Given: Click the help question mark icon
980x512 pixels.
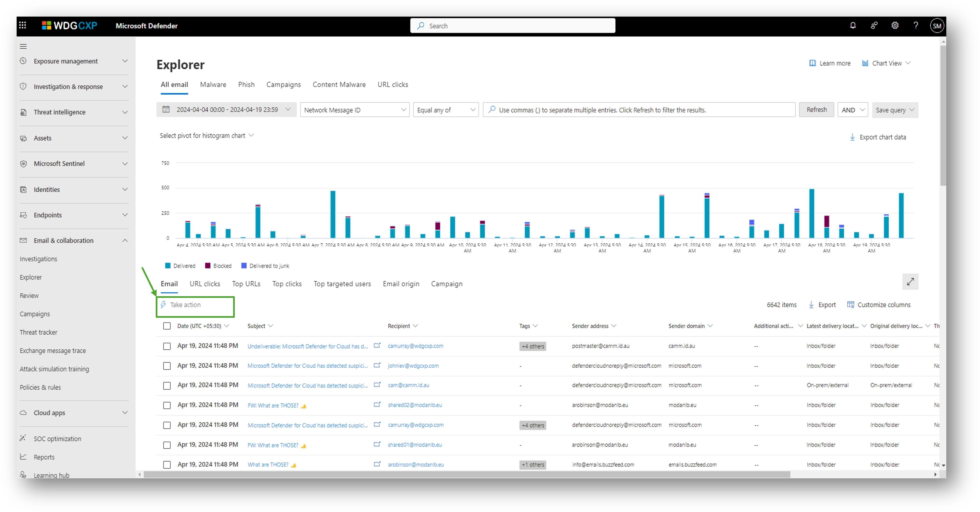Looking at the screenshot, I should click(916, 25).
